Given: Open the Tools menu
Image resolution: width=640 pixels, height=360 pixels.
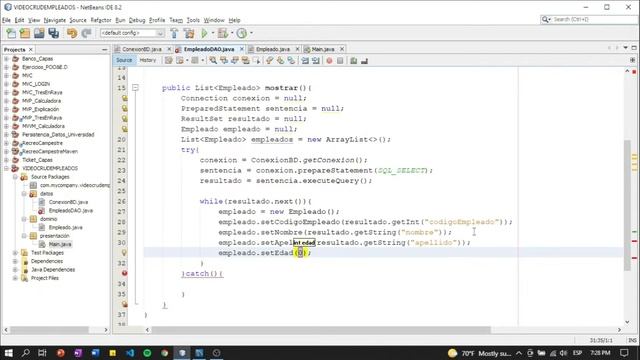Looking at the screenshot, I should (x=193, y=20).
